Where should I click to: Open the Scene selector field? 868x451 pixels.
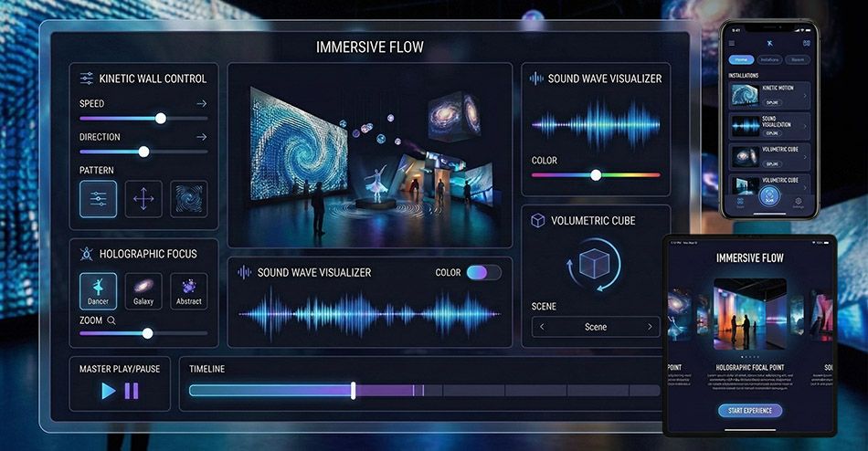point(596,327)
